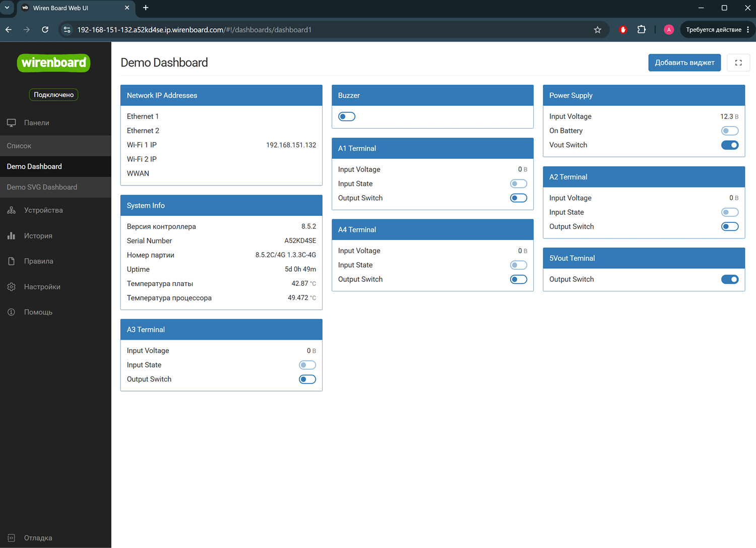
Task: Click the System Info widget header
Action: tap(221, 206)
